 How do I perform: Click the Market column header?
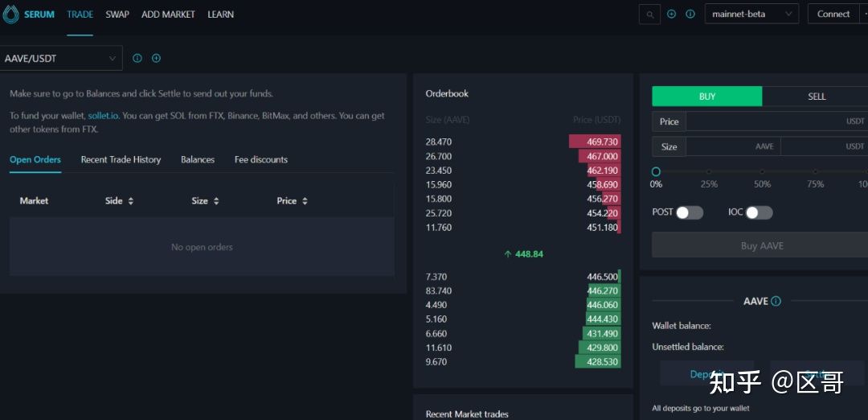(x=34, y=200)
